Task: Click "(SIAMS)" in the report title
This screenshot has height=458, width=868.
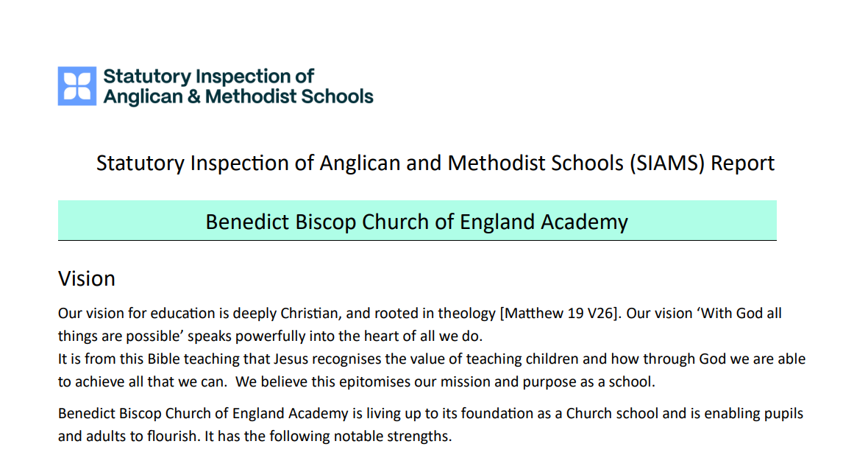Action: tap(666, 163)
